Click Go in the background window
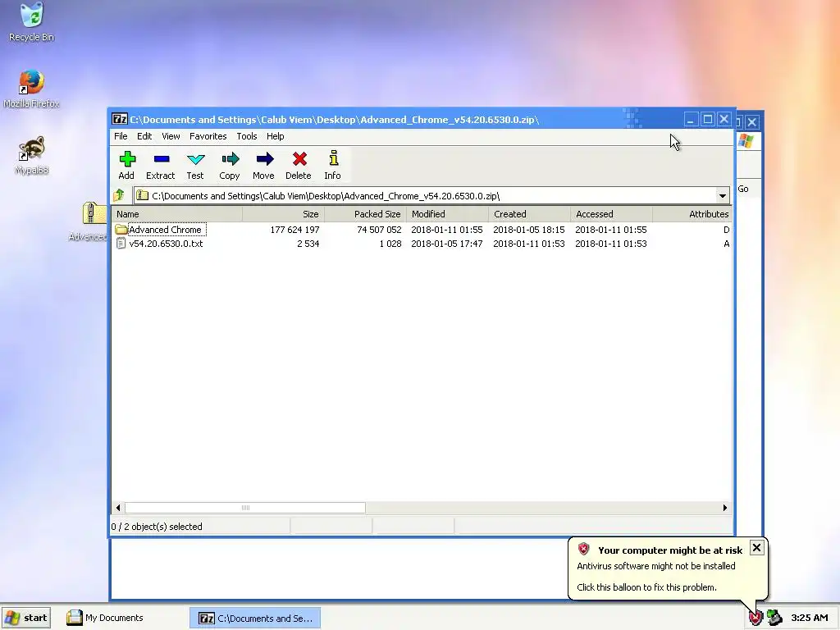Viewport: 840px width, 630px height. (x=743, y=189)
